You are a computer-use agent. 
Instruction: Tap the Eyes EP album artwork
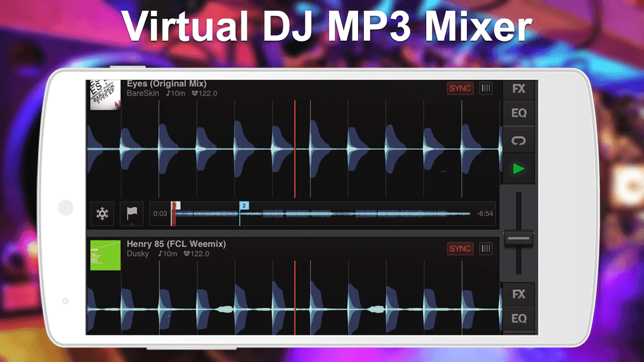[x=106, y=95]
